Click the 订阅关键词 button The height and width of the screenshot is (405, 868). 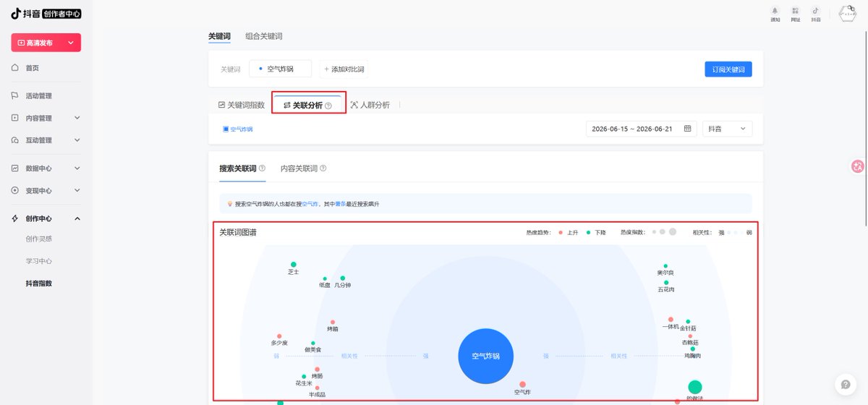pyautogui.click(x=728, y=69)
